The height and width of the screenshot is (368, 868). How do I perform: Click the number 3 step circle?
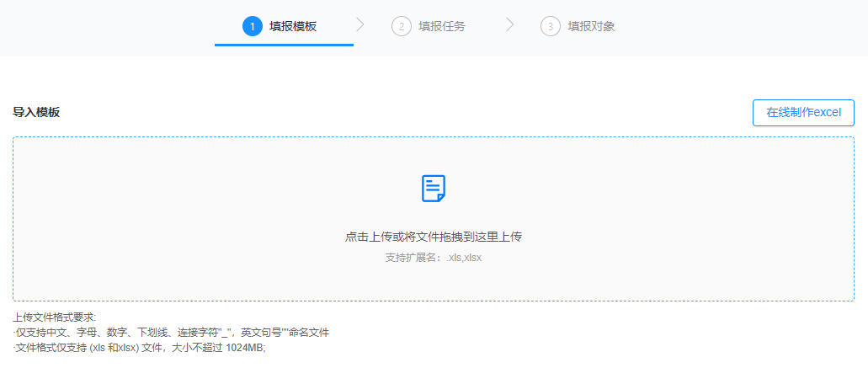coord(551,26)
